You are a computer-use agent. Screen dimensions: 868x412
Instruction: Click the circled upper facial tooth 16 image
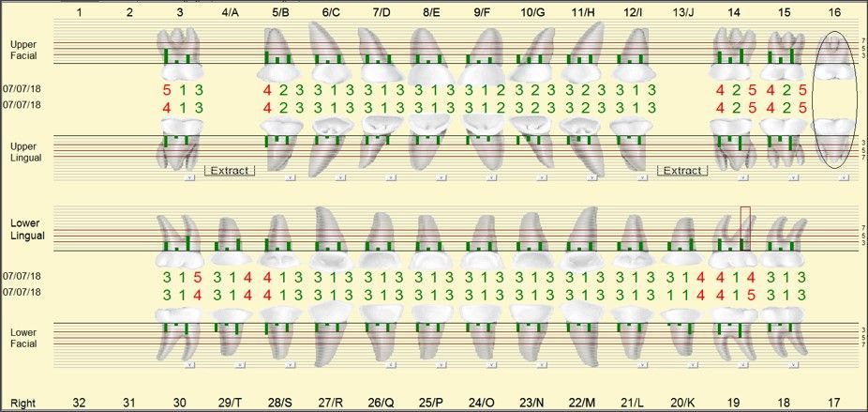(x=835, y=56)
